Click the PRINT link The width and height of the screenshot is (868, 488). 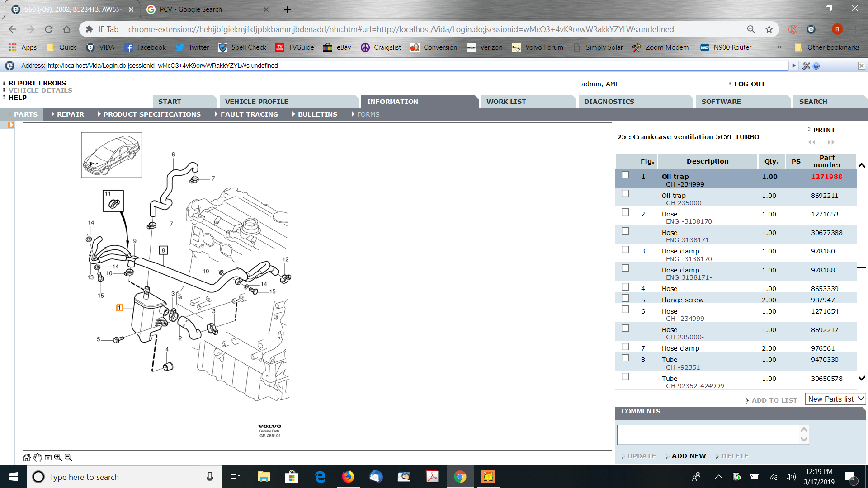(824, 130)
